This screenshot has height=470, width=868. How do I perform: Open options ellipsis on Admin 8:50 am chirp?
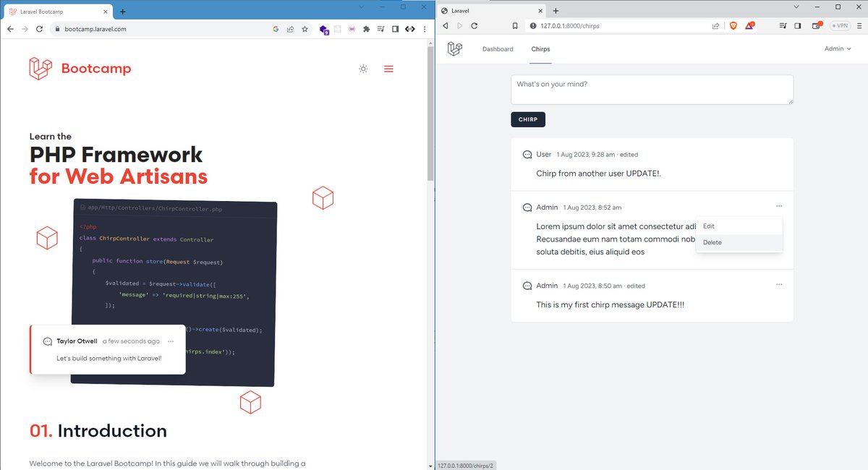[x=778, y=284]
